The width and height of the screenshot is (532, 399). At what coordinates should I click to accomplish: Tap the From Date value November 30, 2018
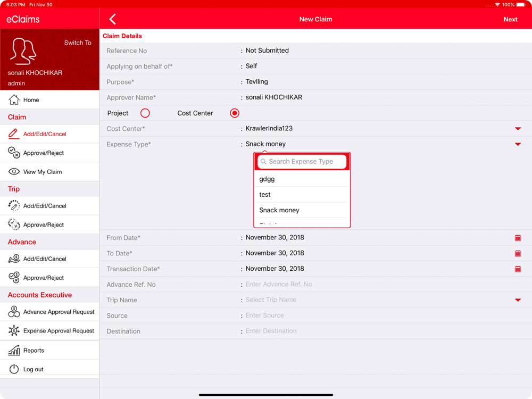pos(275,237)
